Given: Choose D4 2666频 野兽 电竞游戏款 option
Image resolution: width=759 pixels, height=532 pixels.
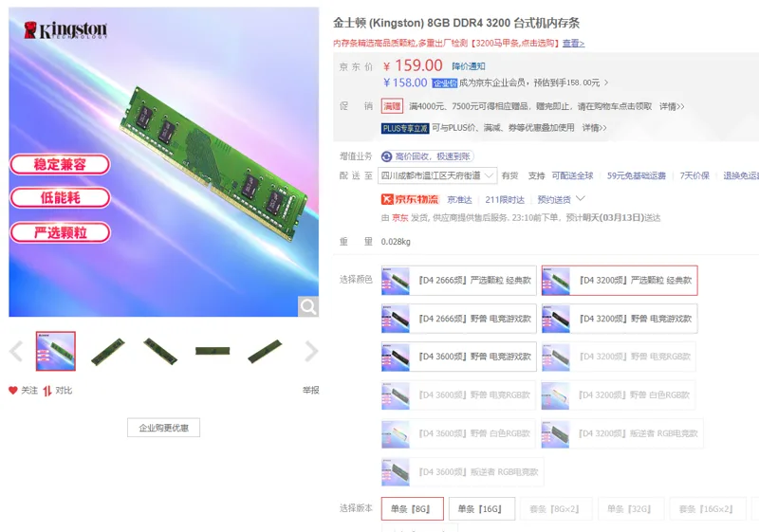Looking at the screenshot, I should [x=459, y=319].
